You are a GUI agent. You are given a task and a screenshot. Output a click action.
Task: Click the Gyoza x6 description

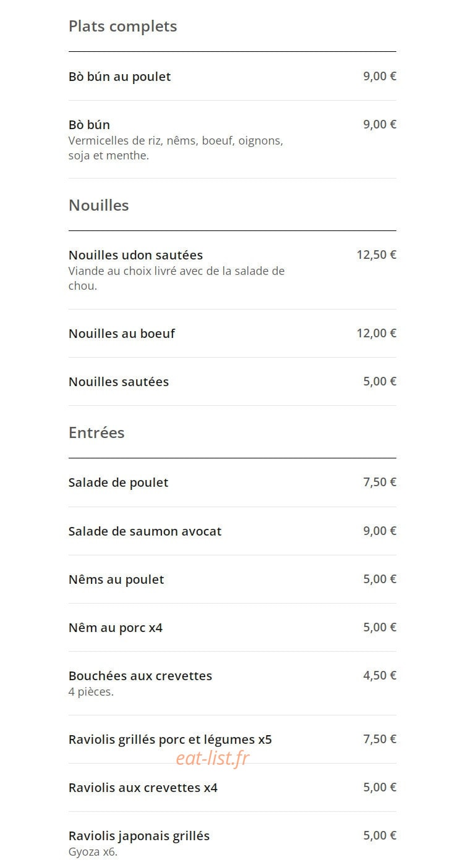(93, 853)
